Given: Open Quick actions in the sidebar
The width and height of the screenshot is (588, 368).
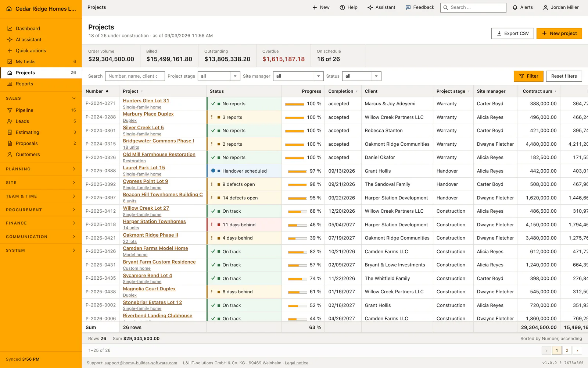Looking at the screenshot, I should (41, 50).
